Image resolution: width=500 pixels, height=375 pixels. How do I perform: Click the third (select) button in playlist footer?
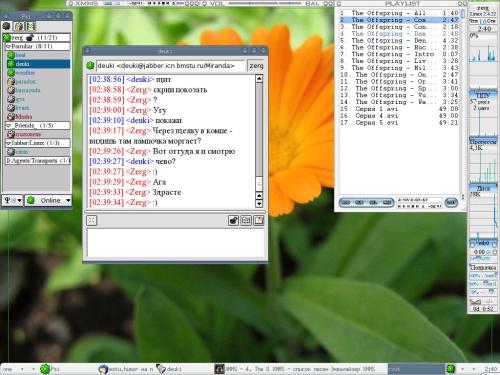pyautogui.click(x=373, y=202)
